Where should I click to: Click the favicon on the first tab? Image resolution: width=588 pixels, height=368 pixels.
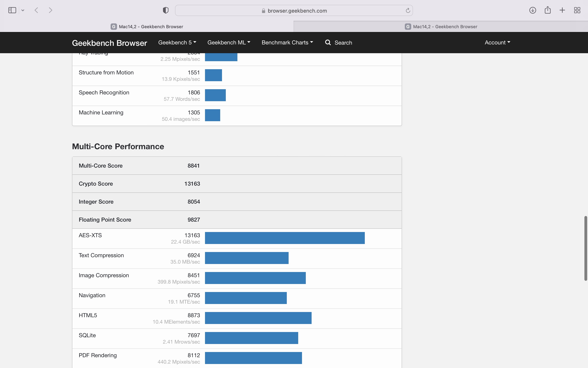tap(114, 27)
